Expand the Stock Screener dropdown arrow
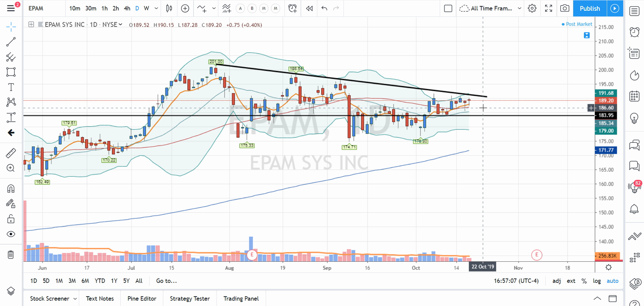The image size is (644, 306). pyautogui.click(x=75, y=298)
